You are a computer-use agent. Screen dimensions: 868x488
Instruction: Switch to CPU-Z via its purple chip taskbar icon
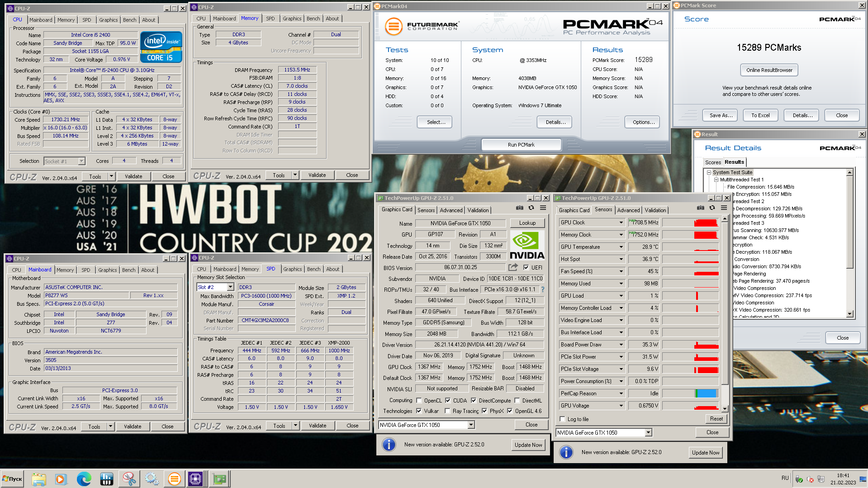196,479
